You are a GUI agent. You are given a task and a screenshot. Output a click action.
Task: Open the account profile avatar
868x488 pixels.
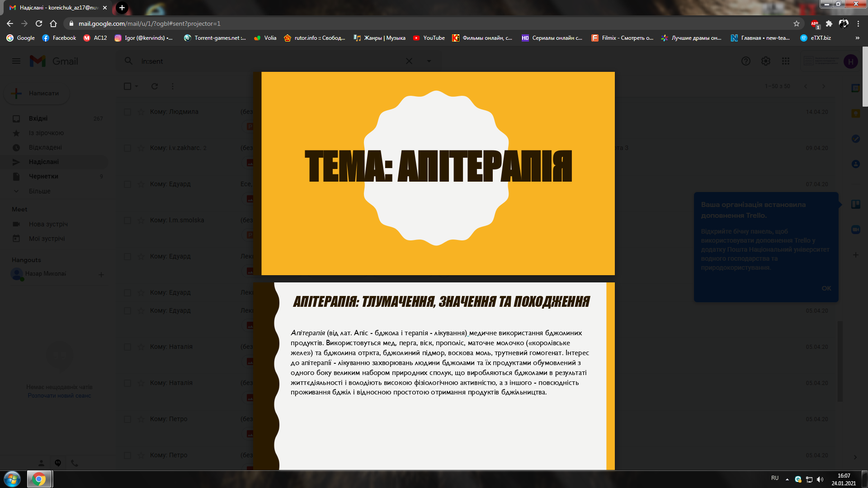851,61
